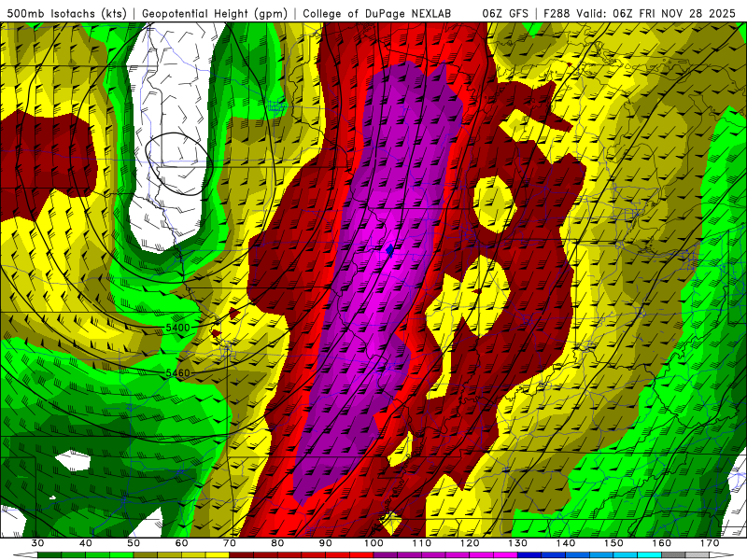747x560 pixels.
Task: Click the legend value 150
Action: pyautogui.click(x=613, y=543)
